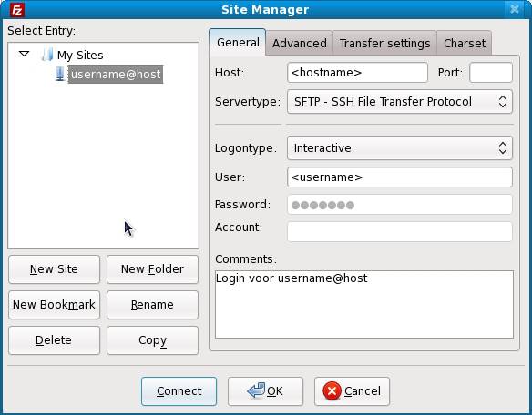The width and height of the screenshot is (532, 415).
Task: Click the red X icon on Cancel
Action: [x=332, y=391]
